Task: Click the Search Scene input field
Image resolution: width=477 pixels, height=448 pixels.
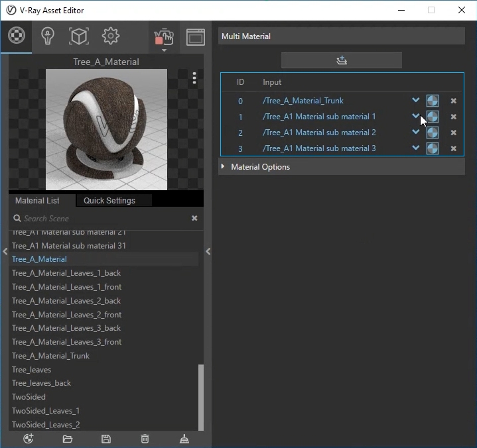Action: 100,218
